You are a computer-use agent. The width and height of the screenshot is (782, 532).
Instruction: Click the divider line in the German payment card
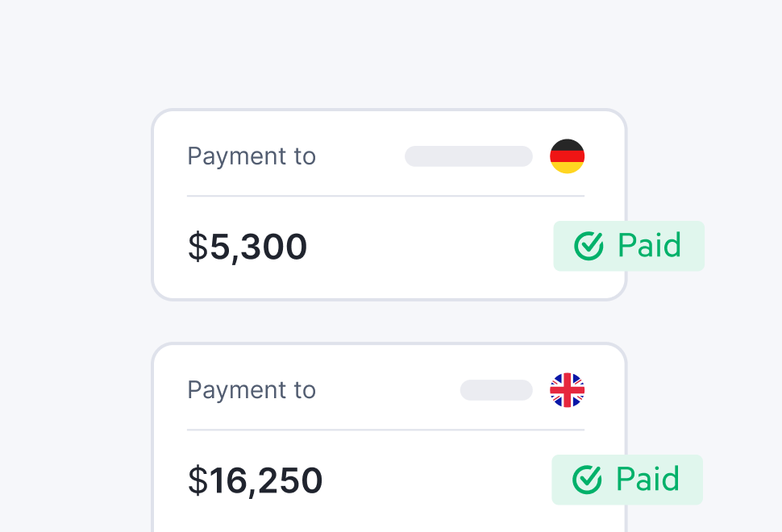tap(385, 196)
